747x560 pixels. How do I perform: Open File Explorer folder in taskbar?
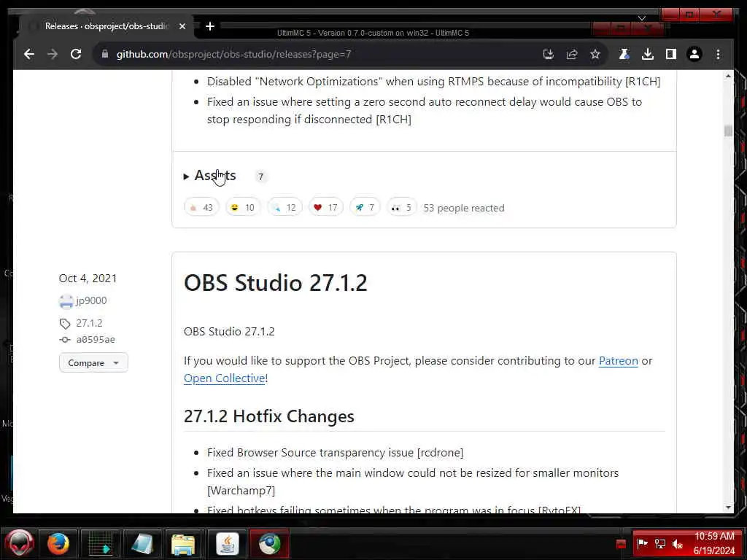[x=183, y=544]
